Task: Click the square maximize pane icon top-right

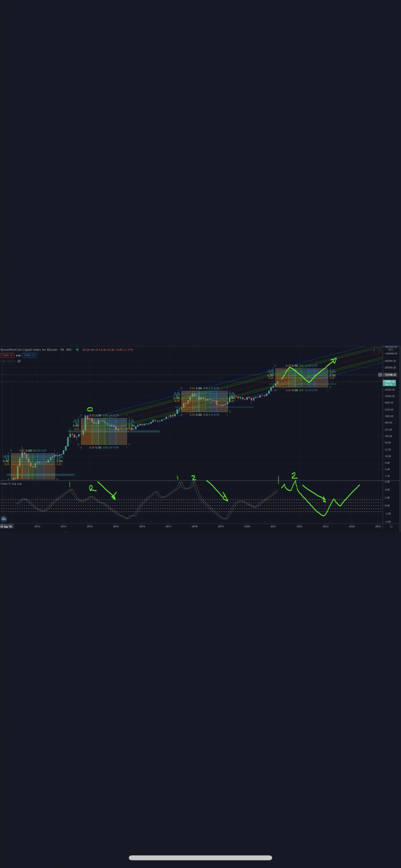Action: pos(379,350)
